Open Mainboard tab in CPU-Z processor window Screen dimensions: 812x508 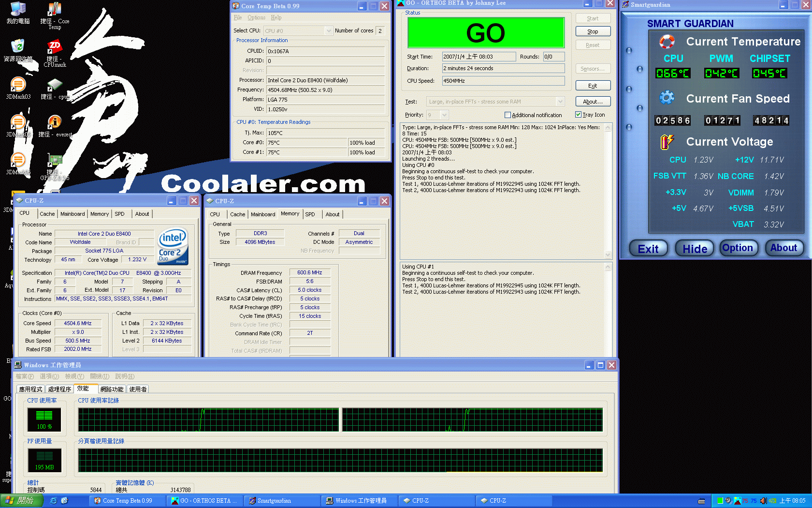point(72,214)
